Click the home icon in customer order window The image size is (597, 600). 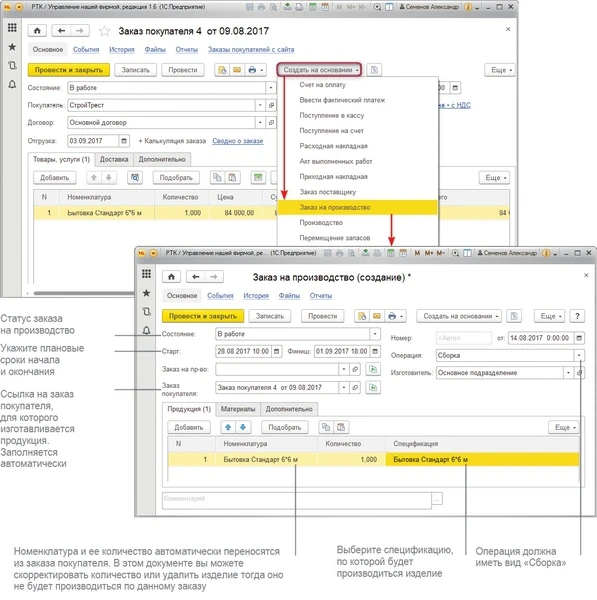(37, 31)
